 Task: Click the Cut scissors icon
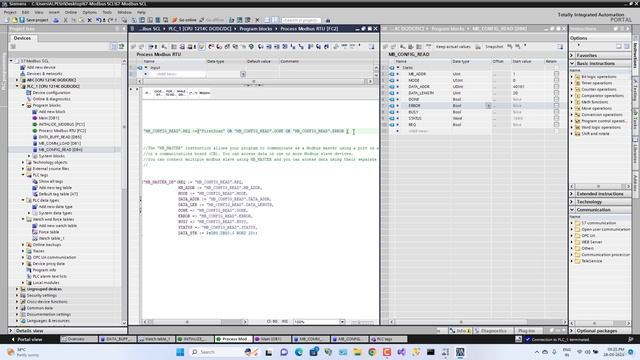(65, 20)
